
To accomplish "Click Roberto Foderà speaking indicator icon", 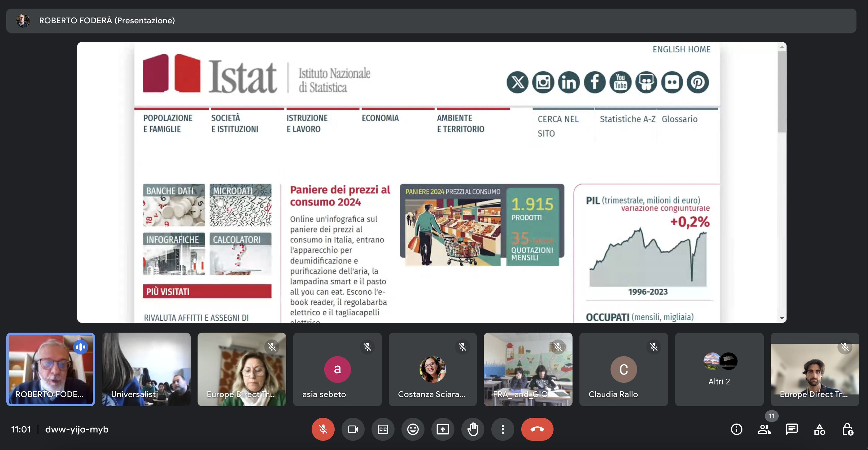I will tap(81, 347).
